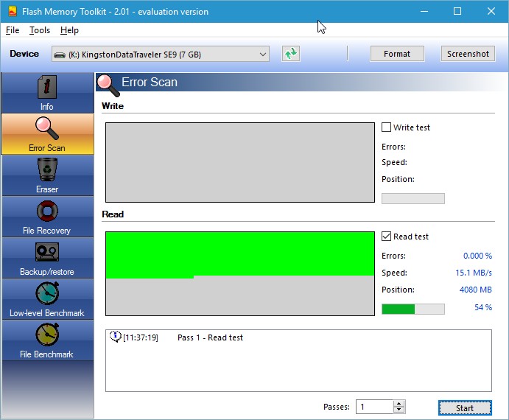The image size is (509, 420).
Task: Close the Flash Memory Toolkit window
Action: tap(491, 11)
